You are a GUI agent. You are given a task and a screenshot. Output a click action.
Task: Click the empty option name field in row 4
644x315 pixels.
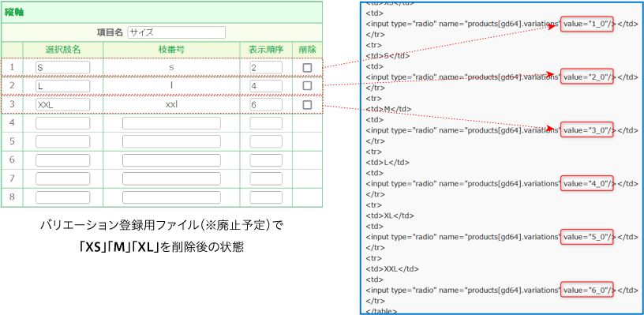pos(62,123)
